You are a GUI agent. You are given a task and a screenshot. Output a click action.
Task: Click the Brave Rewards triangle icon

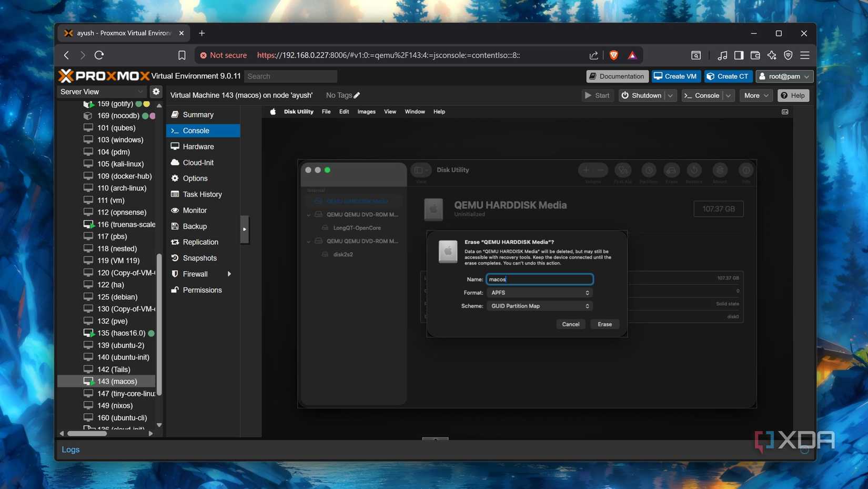[632, 55]
